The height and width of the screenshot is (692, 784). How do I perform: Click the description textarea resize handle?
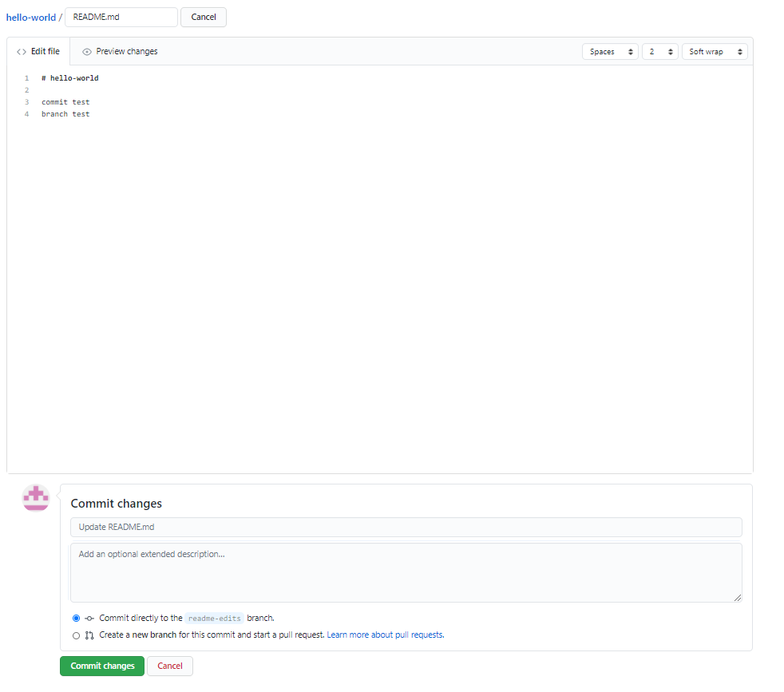(738, 598)
